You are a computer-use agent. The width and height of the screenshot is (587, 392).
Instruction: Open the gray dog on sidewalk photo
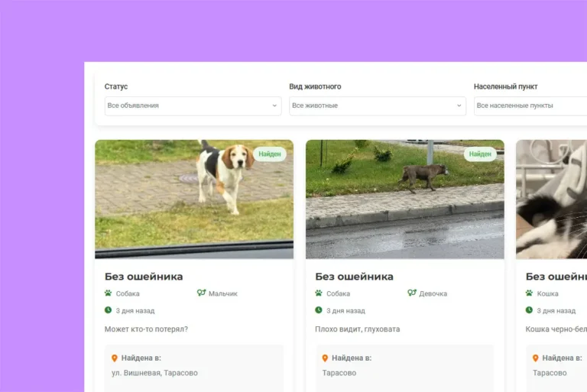point(404,199)
